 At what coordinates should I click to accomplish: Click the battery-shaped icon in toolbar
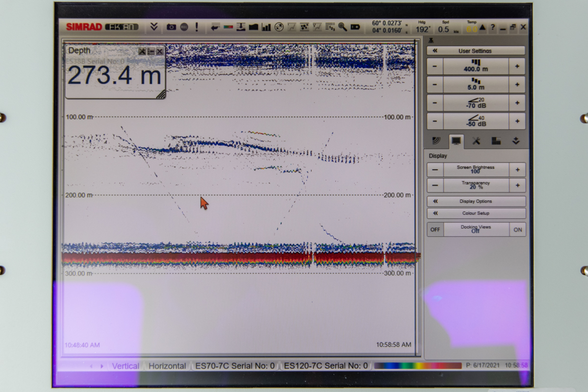[x=355, y=27]
